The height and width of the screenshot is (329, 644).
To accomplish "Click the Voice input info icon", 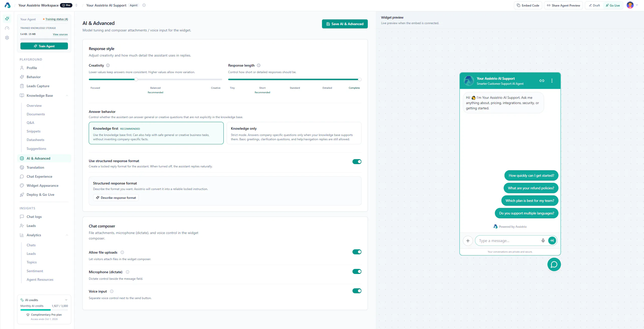I will click(112, 291).
